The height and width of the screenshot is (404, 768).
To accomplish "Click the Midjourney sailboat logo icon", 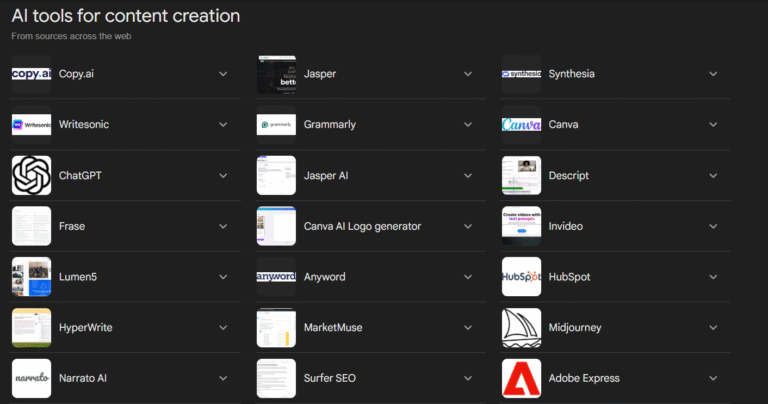I will point(522,328).
